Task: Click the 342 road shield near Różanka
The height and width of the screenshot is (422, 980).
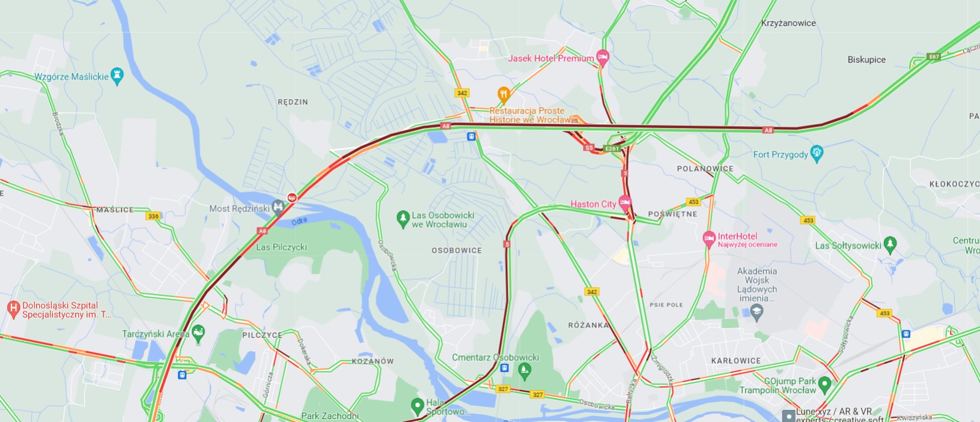Action: click(x=592, y=292)
